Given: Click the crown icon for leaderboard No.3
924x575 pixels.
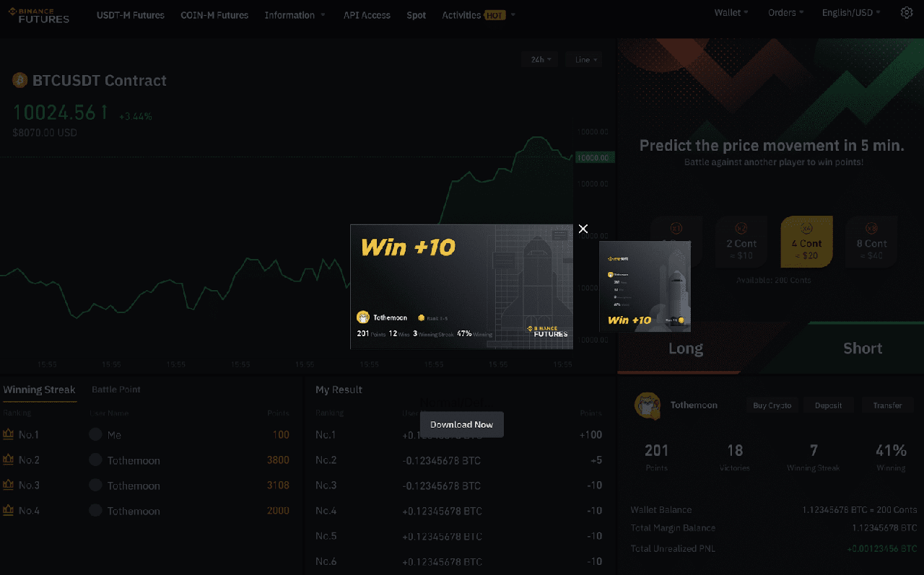Looking at the screenshot, I should pyautogui.click(x=9, y=485).
